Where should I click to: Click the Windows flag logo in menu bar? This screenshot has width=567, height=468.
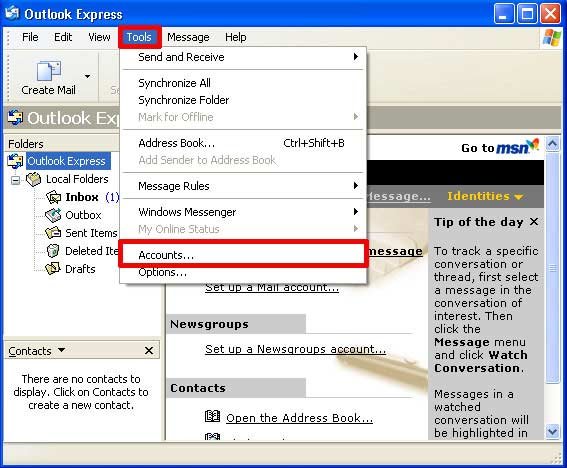(551, 37)
